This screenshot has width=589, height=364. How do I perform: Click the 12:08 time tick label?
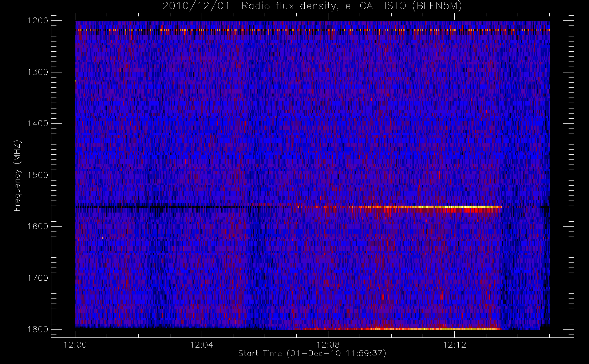pyautogui.click(x=328, y=345)
